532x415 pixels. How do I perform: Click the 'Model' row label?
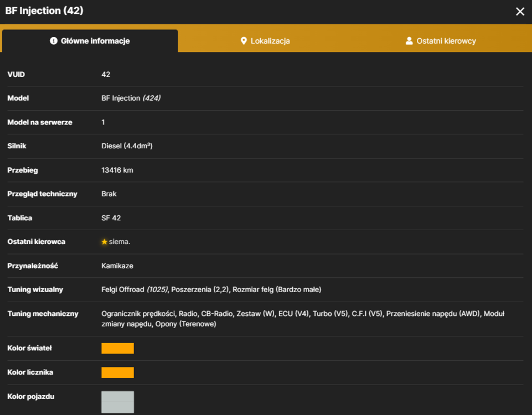[18, 98]
